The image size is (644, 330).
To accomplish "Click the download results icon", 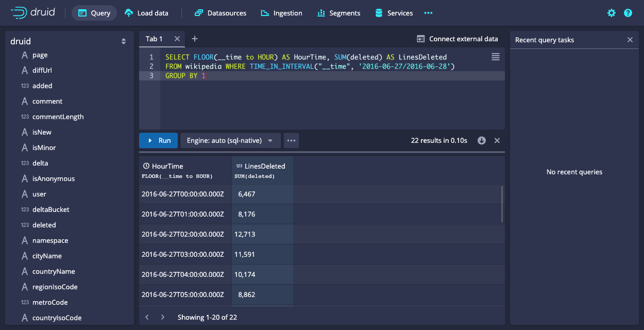I will (482, 140).
